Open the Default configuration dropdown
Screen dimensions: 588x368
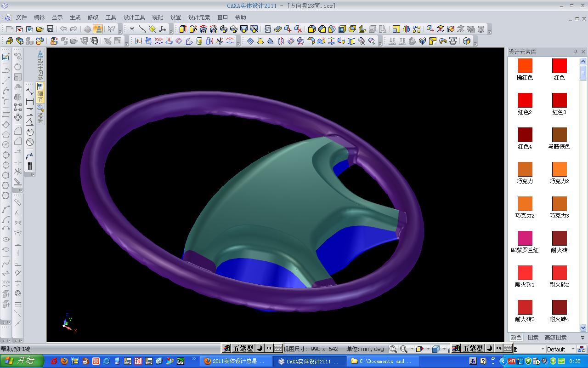572,349
